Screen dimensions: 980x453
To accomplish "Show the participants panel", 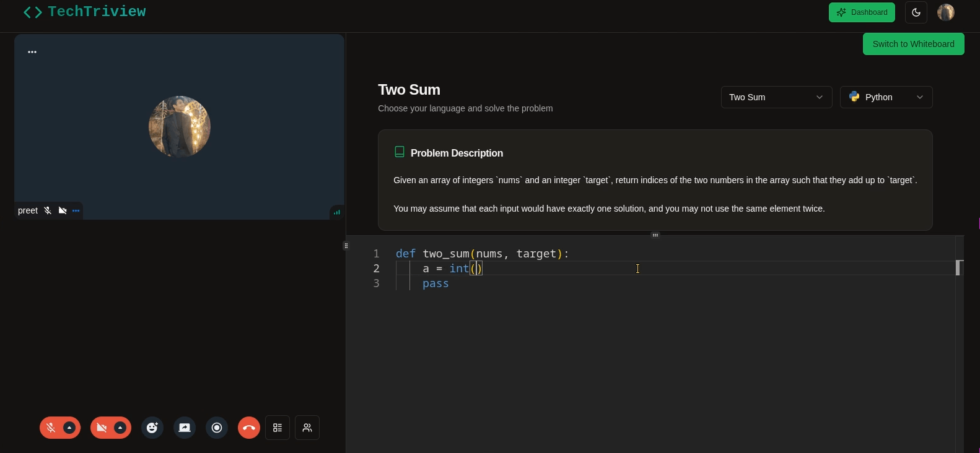I will point(307,428).
